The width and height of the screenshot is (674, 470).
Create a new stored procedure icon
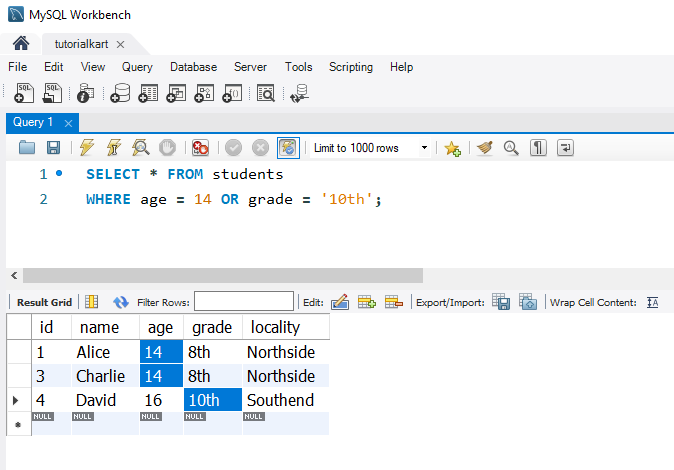tap(204, 93)
